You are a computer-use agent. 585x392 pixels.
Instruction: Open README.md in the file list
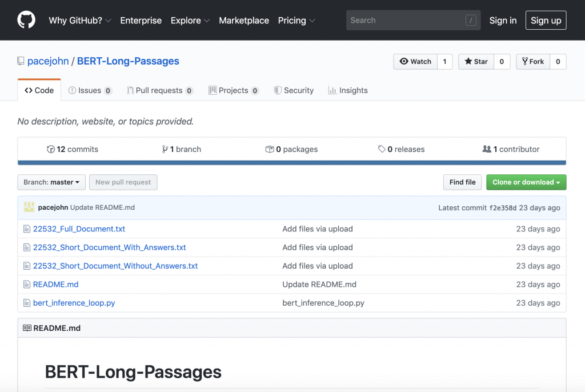(55, 285)
